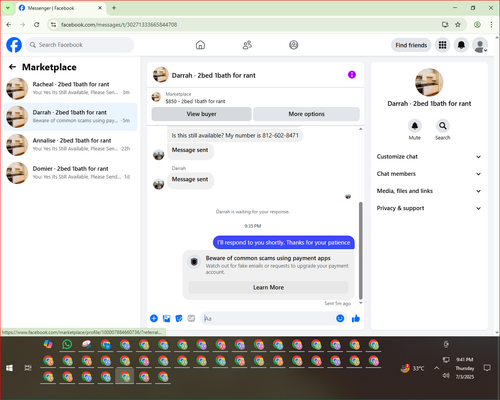This screenshot has width=500, height=400.
Task: Mute the Darrah conversation
Action: (x=415, y=126)
